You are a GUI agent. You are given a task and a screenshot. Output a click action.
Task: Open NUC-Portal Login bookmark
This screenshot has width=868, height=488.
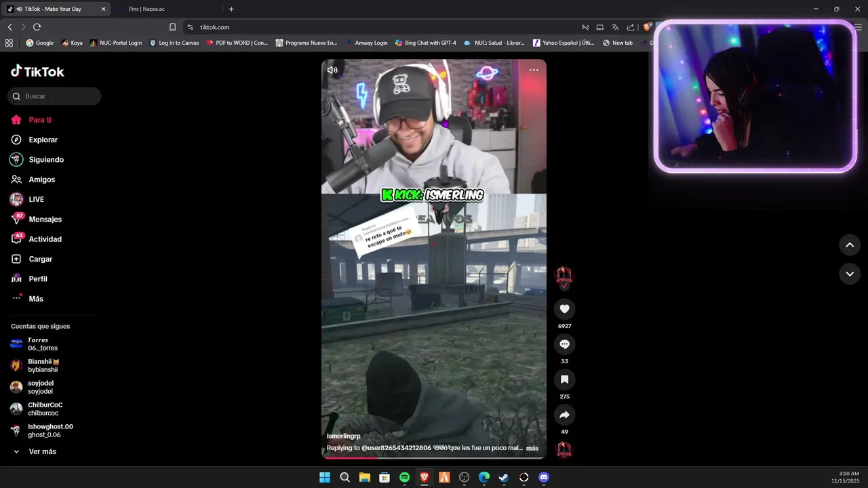point(116,43)
